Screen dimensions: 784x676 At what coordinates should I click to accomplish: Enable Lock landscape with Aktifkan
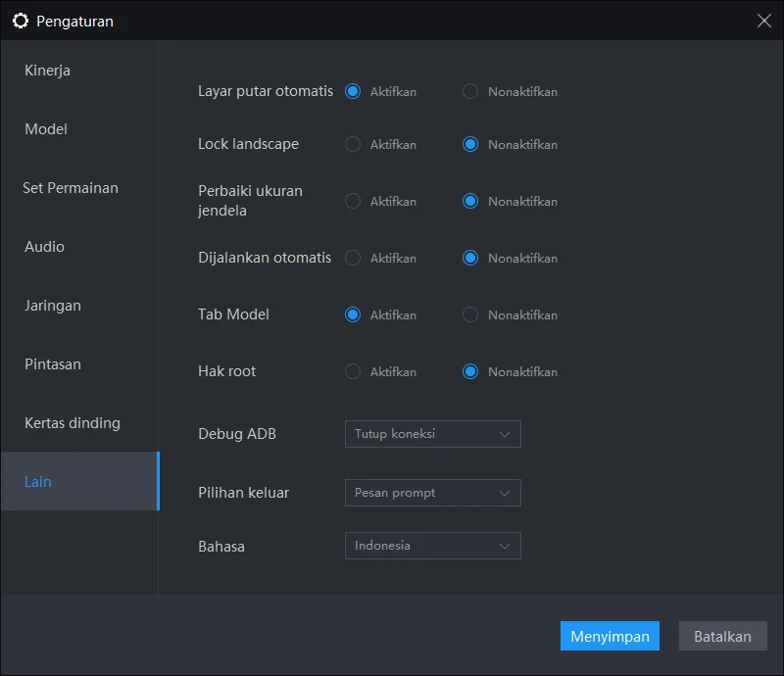tap(353, 144)
